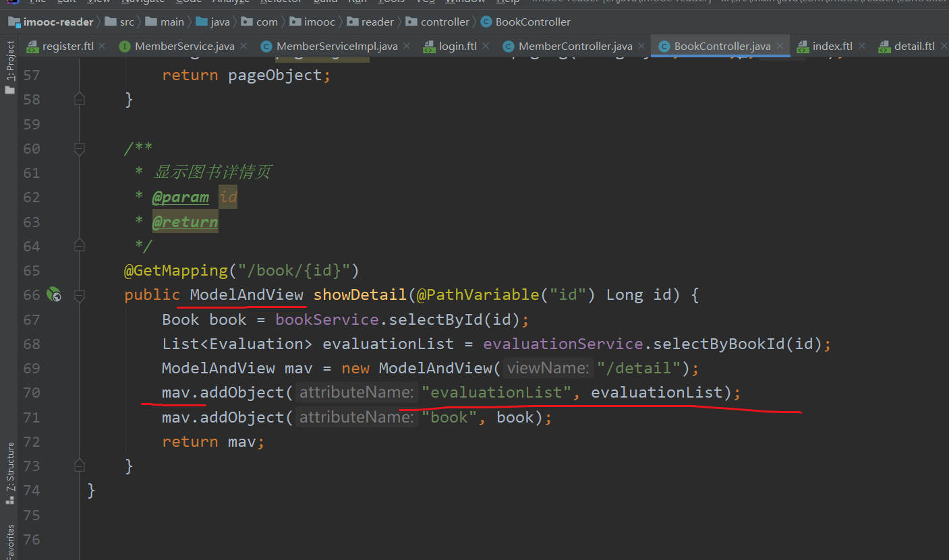
Task: Click the Spring web mapping gutter icon
Action: 54,294
